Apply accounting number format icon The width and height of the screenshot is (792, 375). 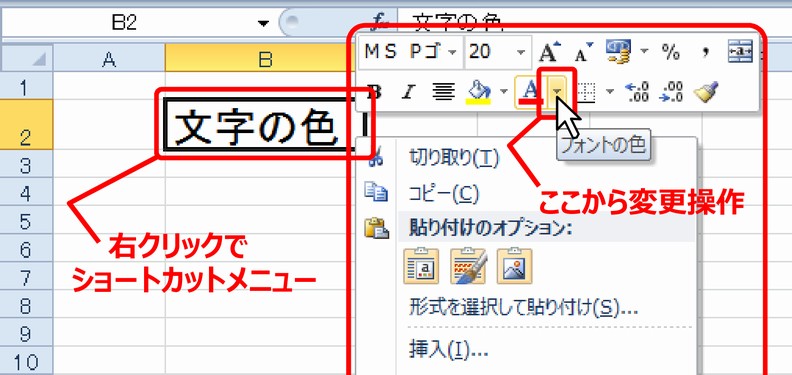619,51
